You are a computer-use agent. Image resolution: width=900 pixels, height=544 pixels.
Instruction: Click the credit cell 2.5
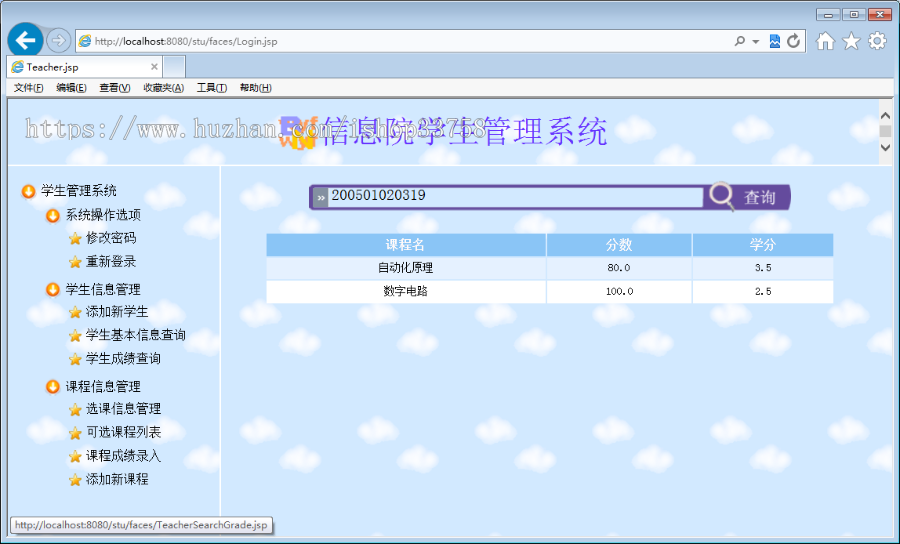pyautogui.click(x=763, y=292)
